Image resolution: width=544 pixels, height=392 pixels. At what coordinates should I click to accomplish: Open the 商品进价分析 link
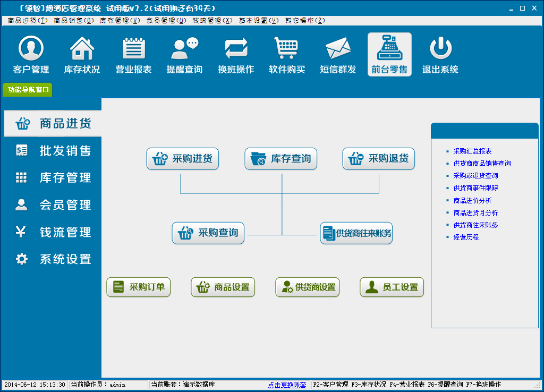472,201
